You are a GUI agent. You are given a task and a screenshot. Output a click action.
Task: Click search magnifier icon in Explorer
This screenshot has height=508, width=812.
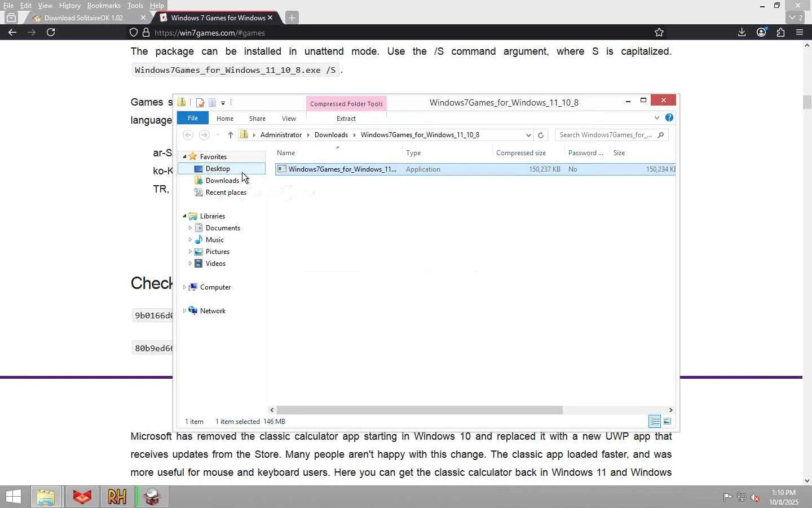[661, 135]
